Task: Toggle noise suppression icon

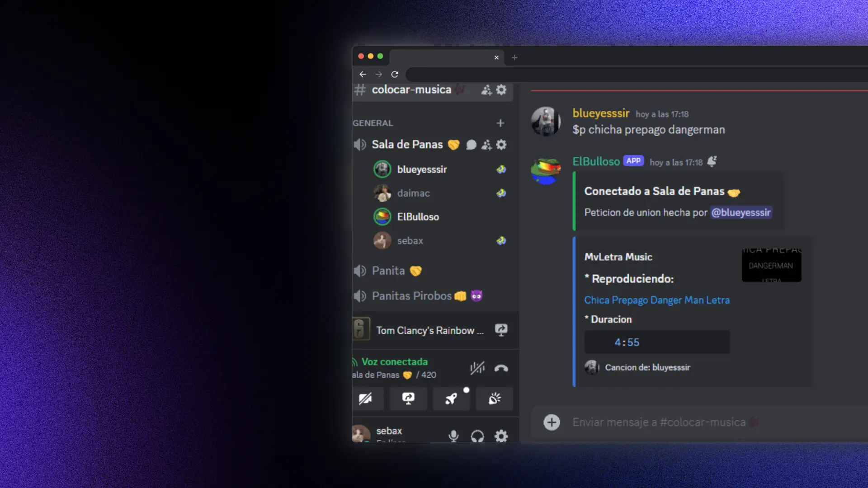Action: (x=477, y=368)
